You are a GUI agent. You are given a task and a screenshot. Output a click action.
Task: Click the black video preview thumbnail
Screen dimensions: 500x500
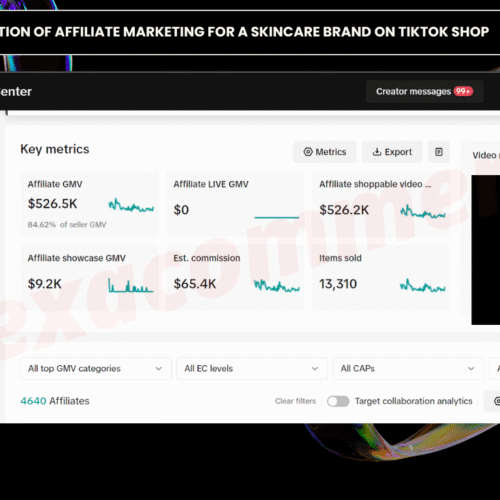pyautogui.click(x=486, y=250)
